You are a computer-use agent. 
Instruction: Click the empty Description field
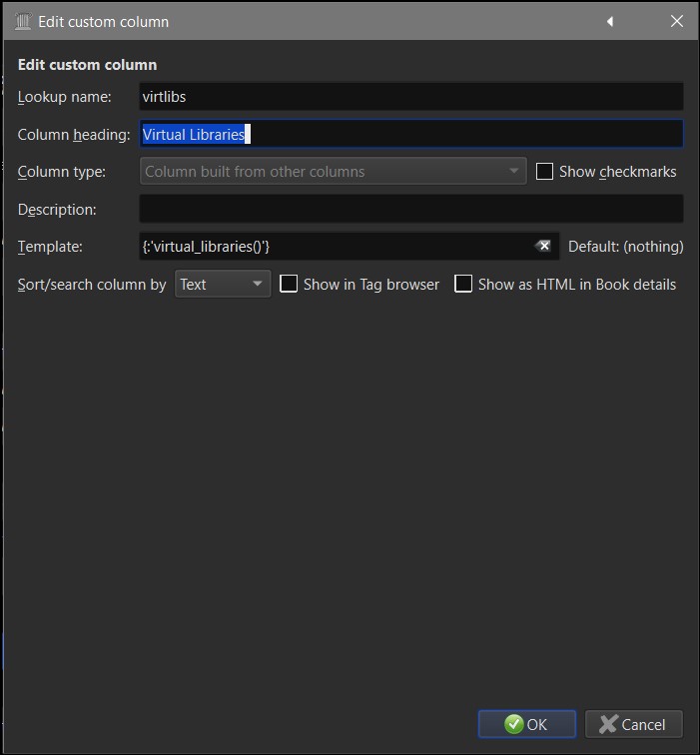[411, 209]
